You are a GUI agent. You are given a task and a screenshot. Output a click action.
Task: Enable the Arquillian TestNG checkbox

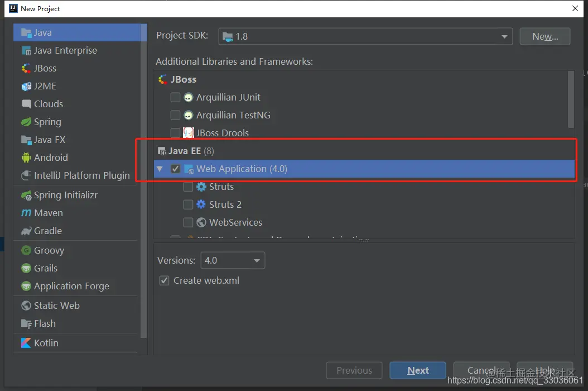click(x=175, y=115)
